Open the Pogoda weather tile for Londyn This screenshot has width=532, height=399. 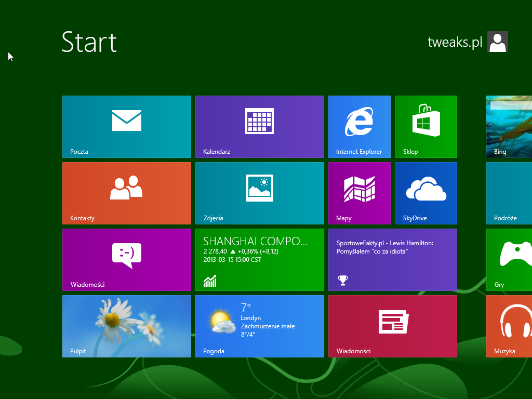259,326
